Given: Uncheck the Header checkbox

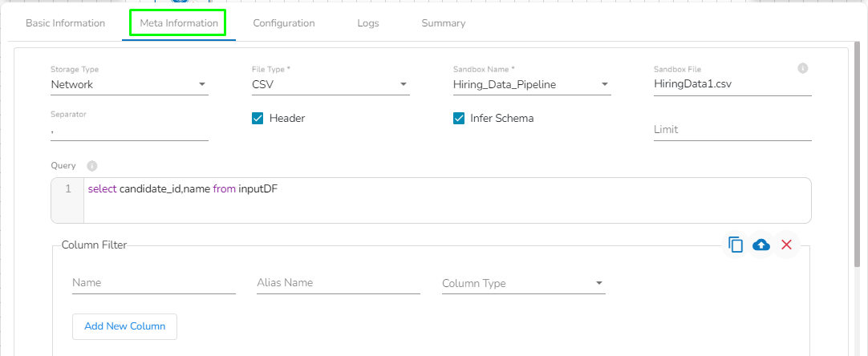Looking at the screenshot, I should click(x=258, y=119).
